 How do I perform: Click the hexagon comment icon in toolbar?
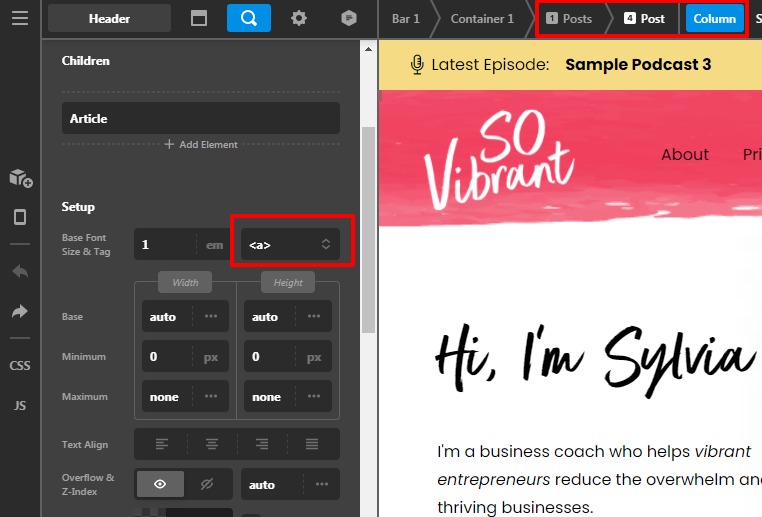[349, 18]
